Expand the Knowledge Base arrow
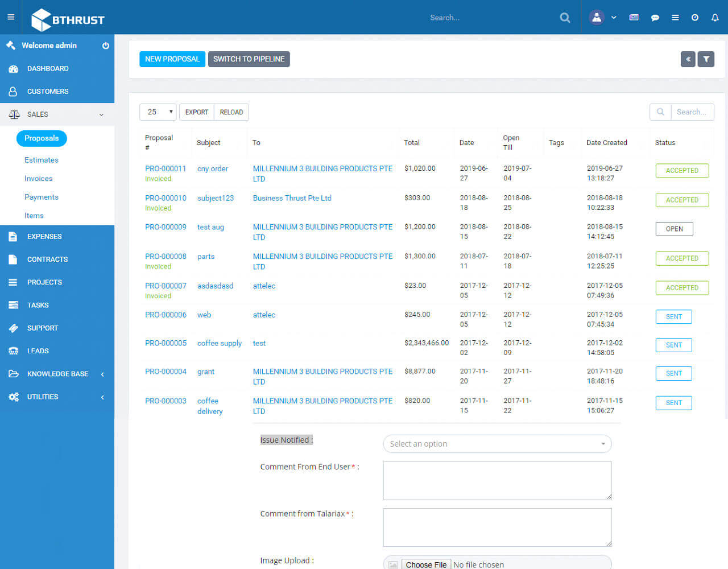This screenshot has height=569, width=728. tap(102, 374)
